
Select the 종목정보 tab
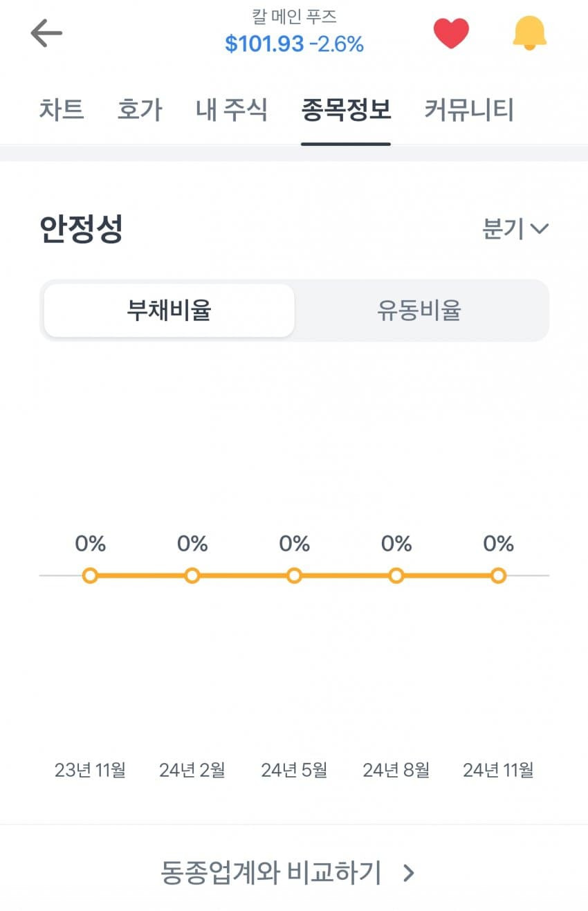pyautogui.click(x=346, y=110)
